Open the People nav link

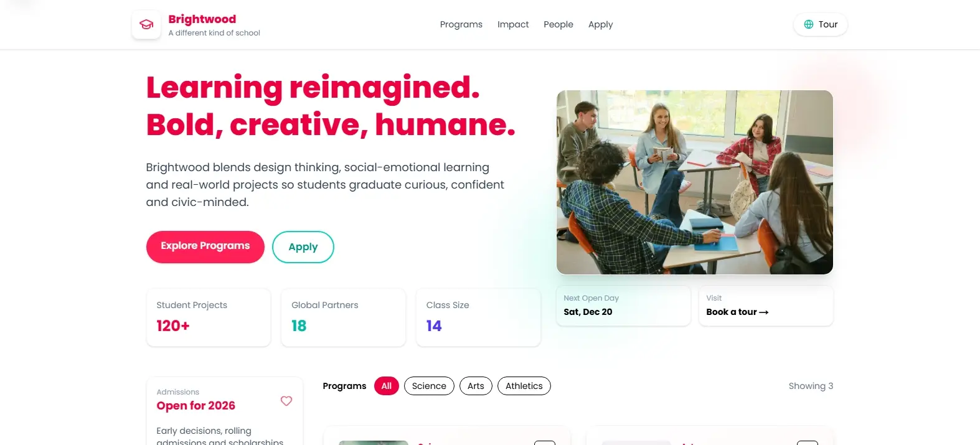coord(558,24)
